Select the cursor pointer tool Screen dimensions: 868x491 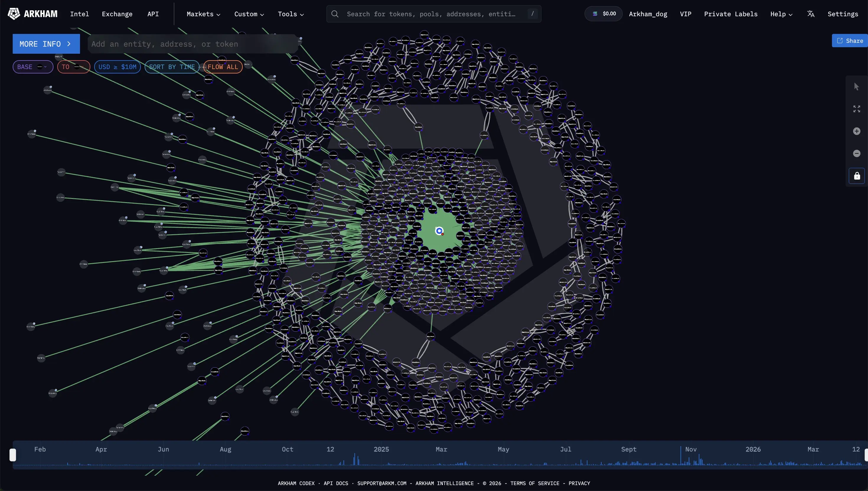tap(856, 87)
